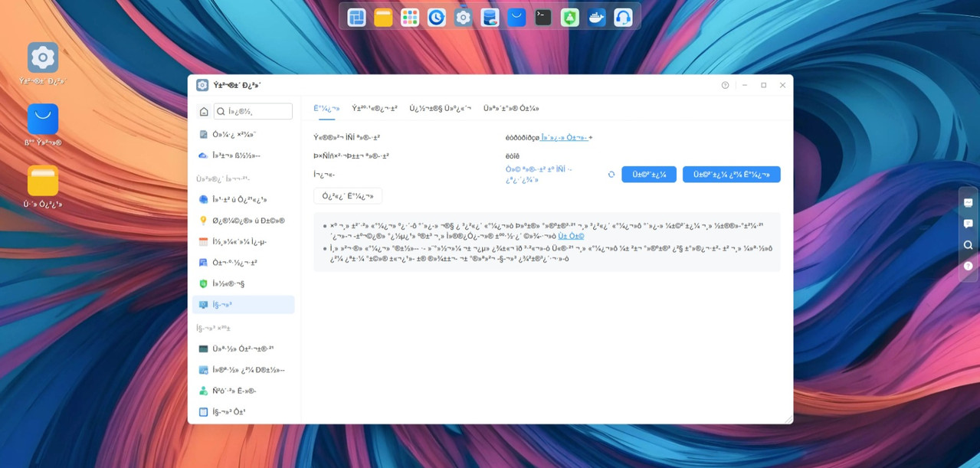This screenshot has height=468, width=980.
Task: Click the home icon beside the search box
Action: (x=204, y=111)
